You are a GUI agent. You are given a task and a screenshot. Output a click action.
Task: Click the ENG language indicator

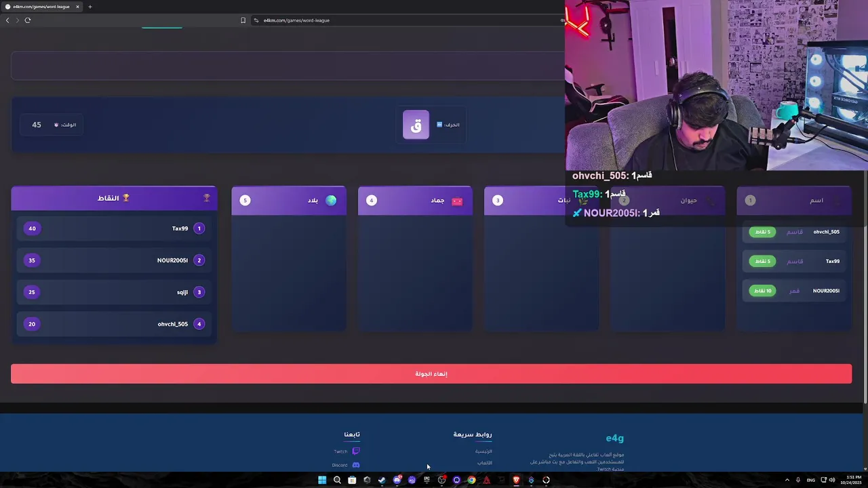click(x=810, y=480)
